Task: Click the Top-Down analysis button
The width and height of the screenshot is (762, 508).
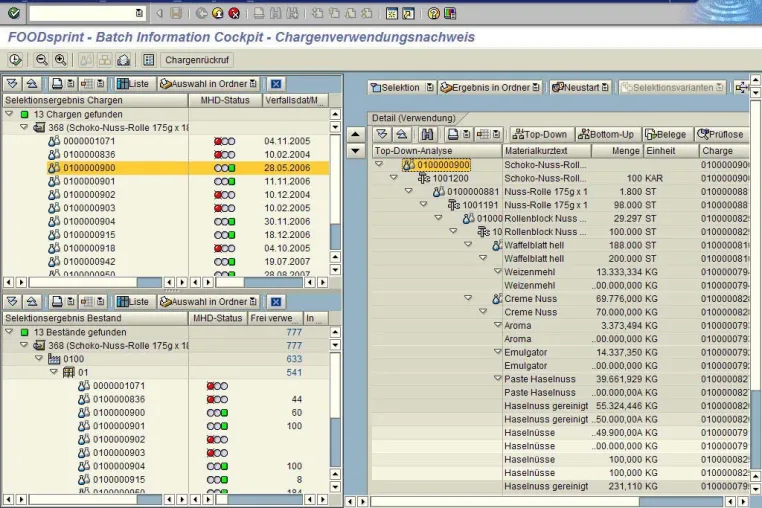Action: (x=540, y=134)
